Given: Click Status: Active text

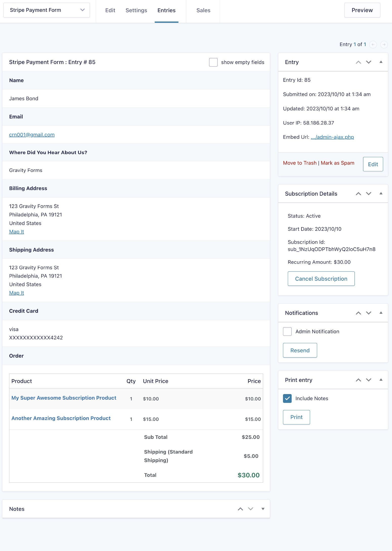Looking at the screenshot, I should [304, 216].
